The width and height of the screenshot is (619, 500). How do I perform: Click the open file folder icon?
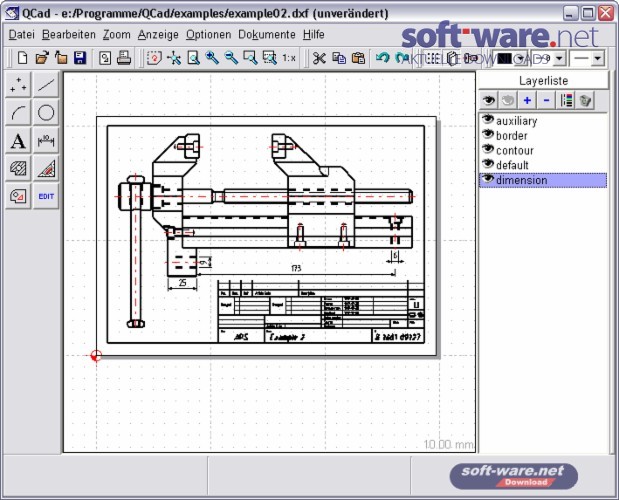pos(42,58)
